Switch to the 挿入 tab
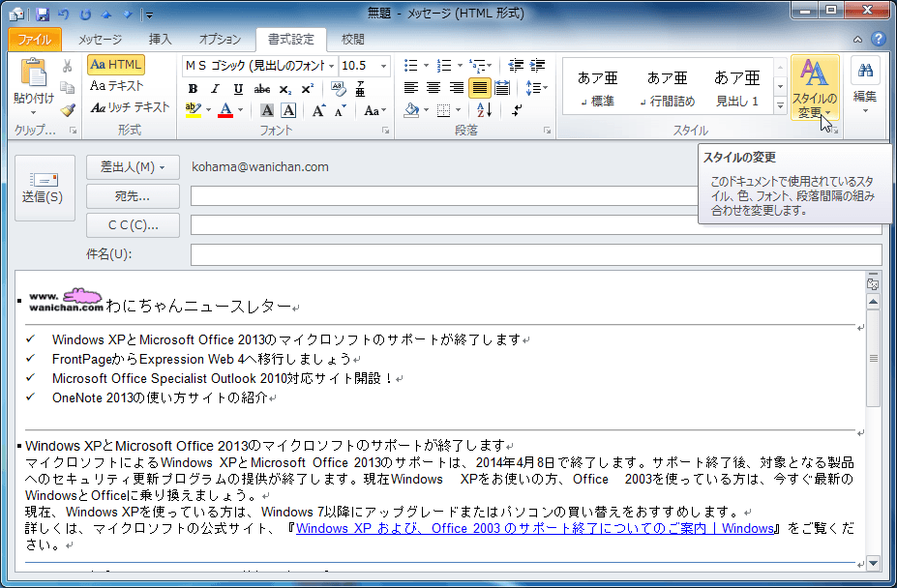Screen dimensions: 897x588 tap(161, 40)
